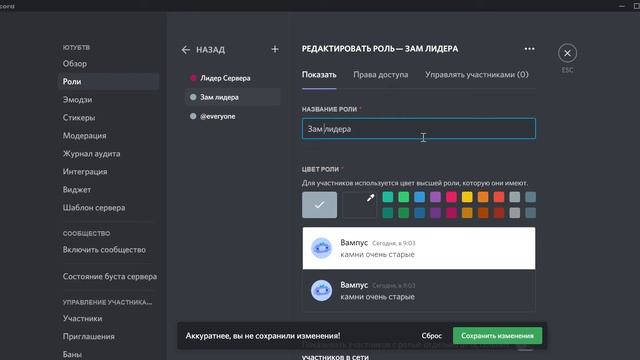Choose the dark red swatch in the bottom row

(499, 213)
